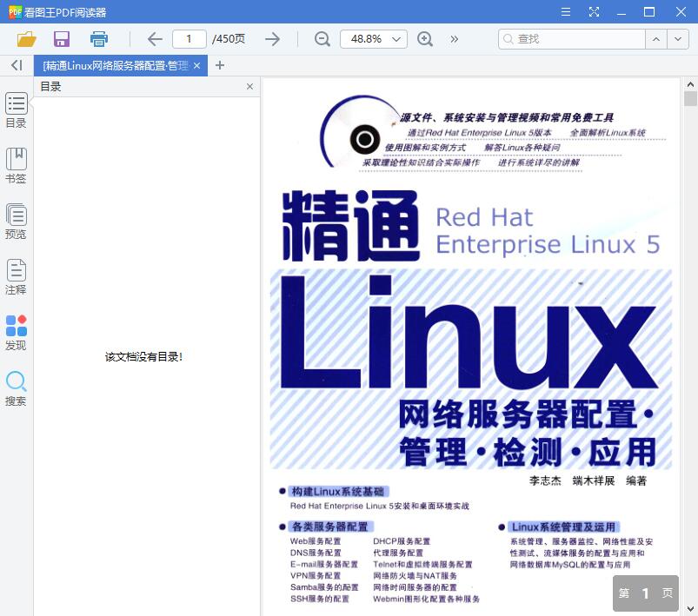Add a new tab with plus button

point(219,65)
